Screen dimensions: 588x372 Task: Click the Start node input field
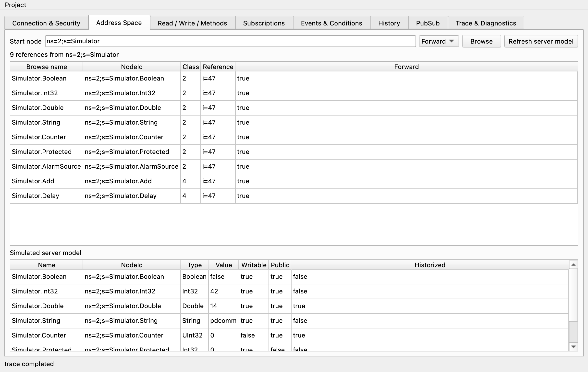pyautogui.click(x=230, y=41)
